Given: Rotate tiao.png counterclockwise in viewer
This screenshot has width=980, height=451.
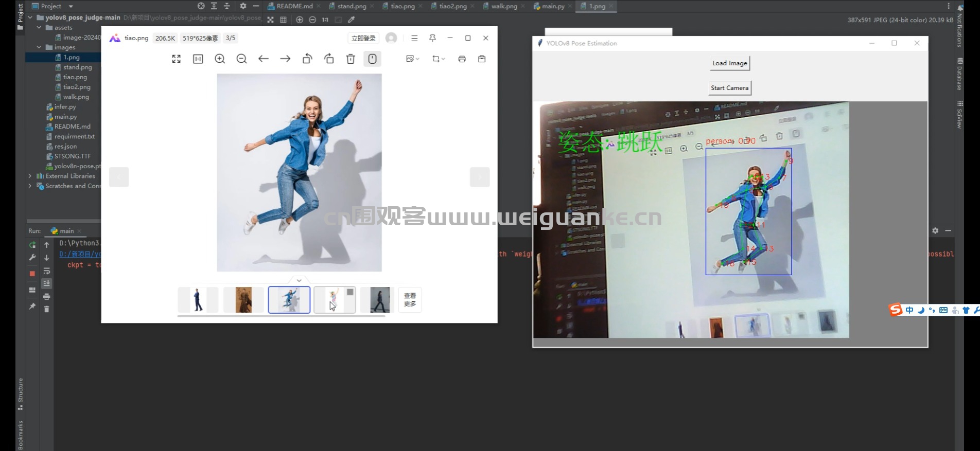Looking at the screenshot, I should pos(307,59).
